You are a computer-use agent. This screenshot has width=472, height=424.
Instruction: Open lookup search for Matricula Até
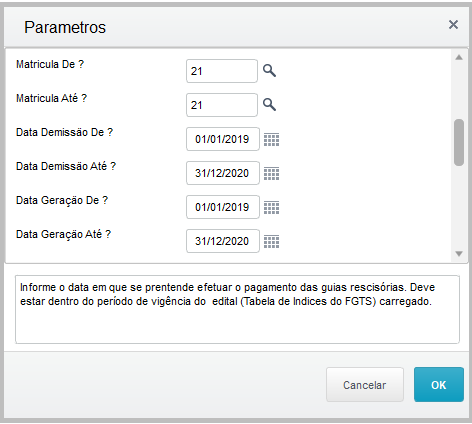(x=269, y=105)
